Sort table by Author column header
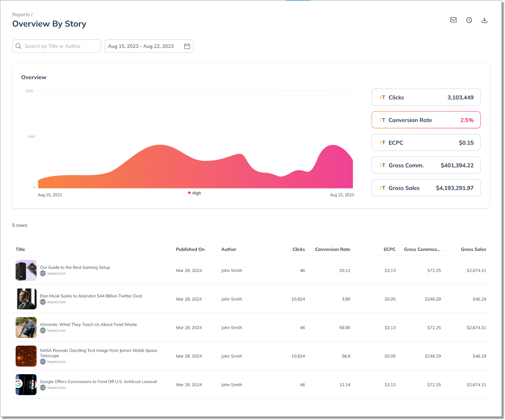This screenshot has width=505, height=420. pyautogui.click(x=229, y=249)
